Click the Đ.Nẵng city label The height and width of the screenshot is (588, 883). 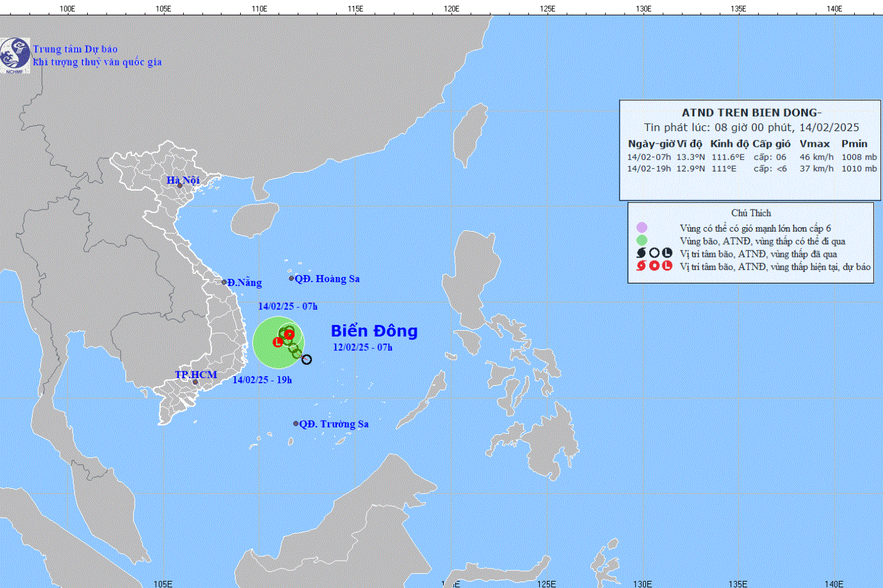245,283
